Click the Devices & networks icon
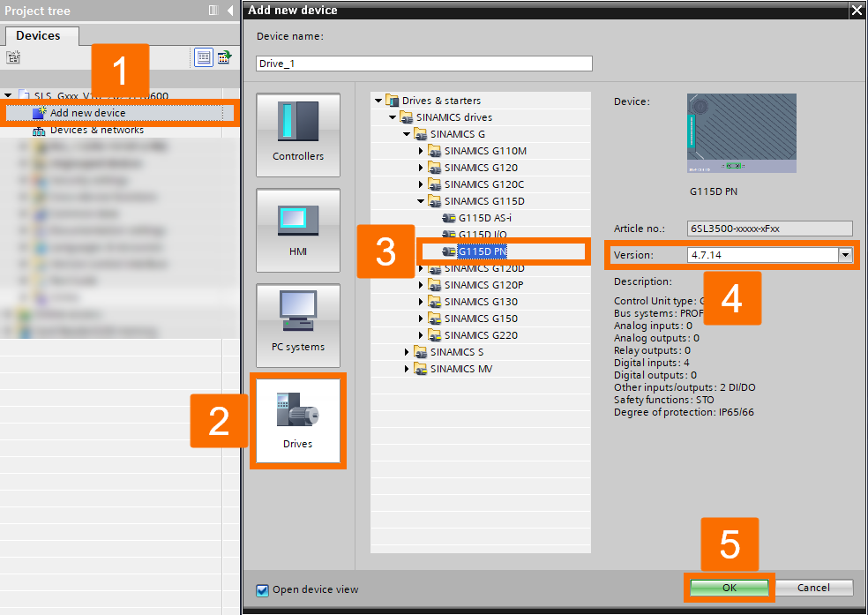The height and width of the screenshot is (615, 868). point(39,131)
